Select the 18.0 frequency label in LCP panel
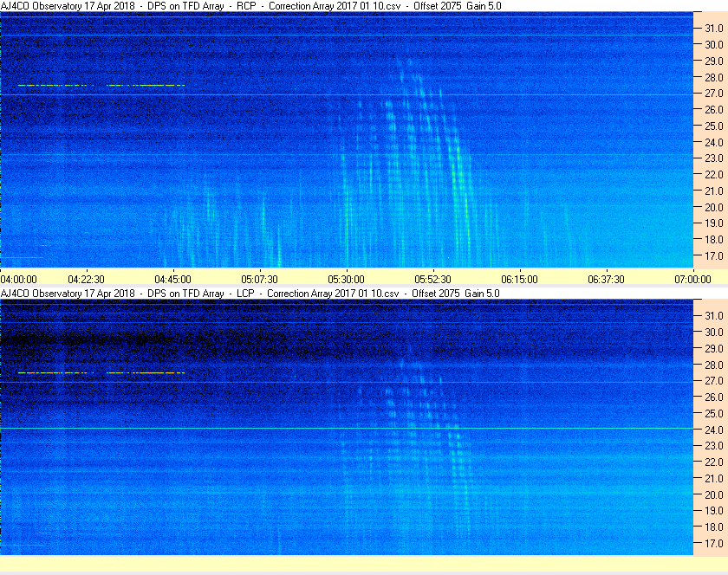Screen dimensions: 728x575 (x=714, y=527)
